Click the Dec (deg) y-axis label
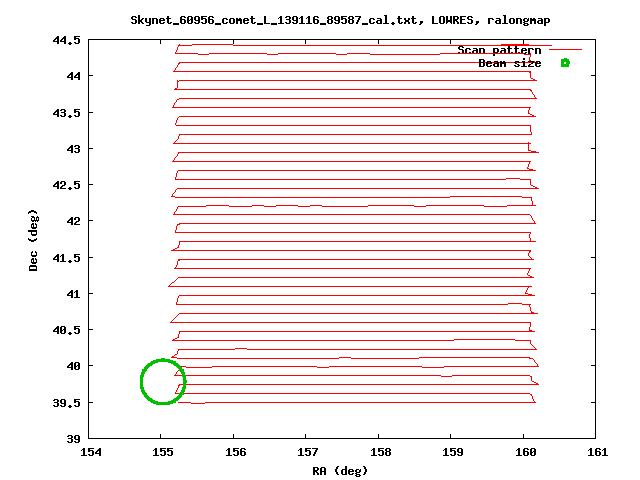Screen dimensions: 640x480 33,240
